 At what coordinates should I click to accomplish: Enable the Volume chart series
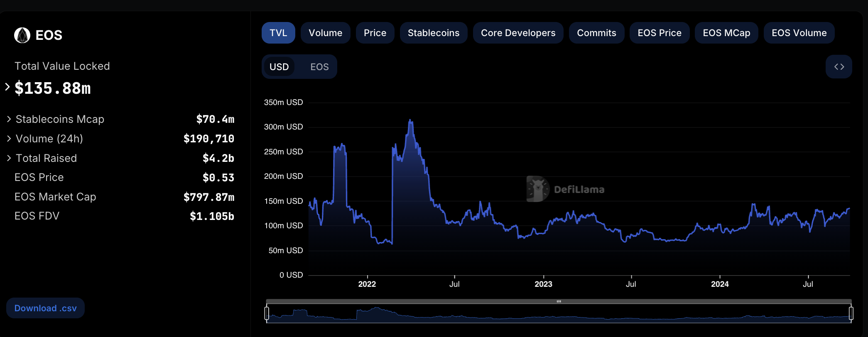[325, 33]
